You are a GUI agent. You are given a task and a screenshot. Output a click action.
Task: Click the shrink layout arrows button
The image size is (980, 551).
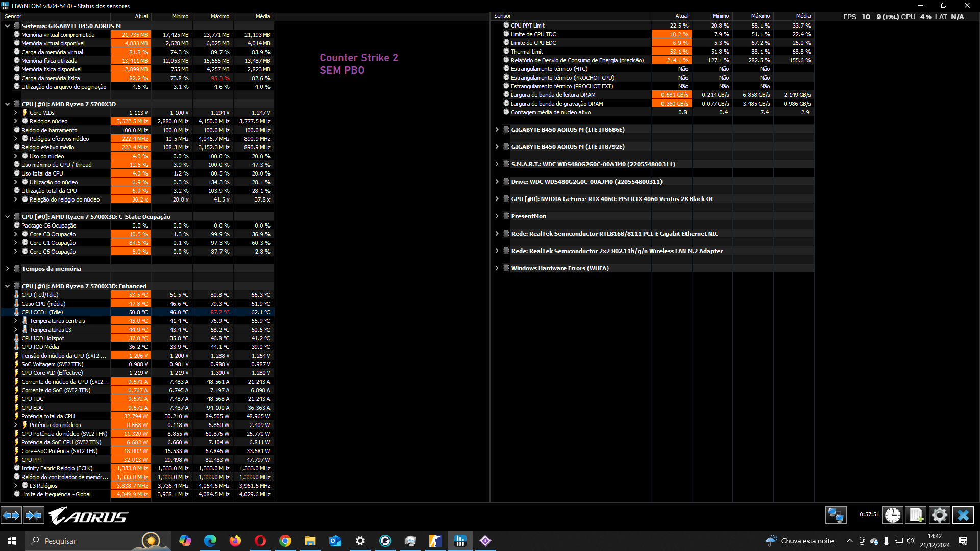click(x=34, y=515)
